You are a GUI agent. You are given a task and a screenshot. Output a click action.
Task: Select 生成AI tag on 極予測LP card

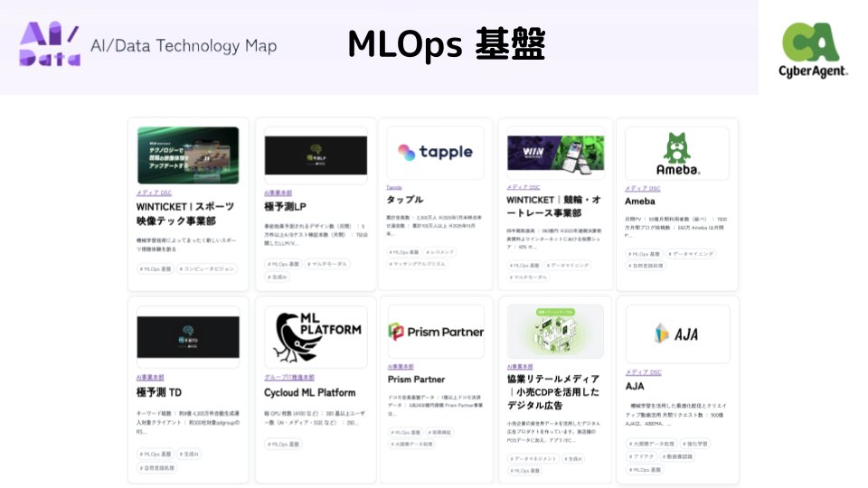(278, 277)
